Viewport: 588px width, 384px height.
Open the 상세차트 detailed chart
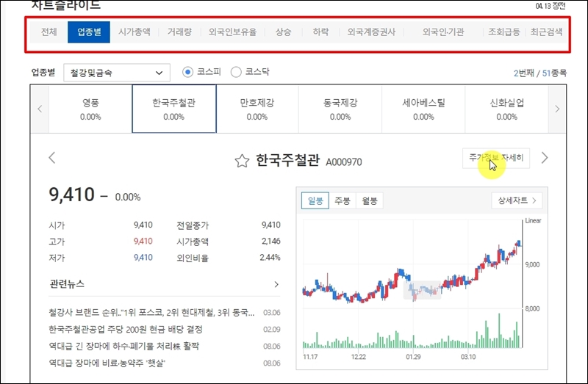[517, 200]
